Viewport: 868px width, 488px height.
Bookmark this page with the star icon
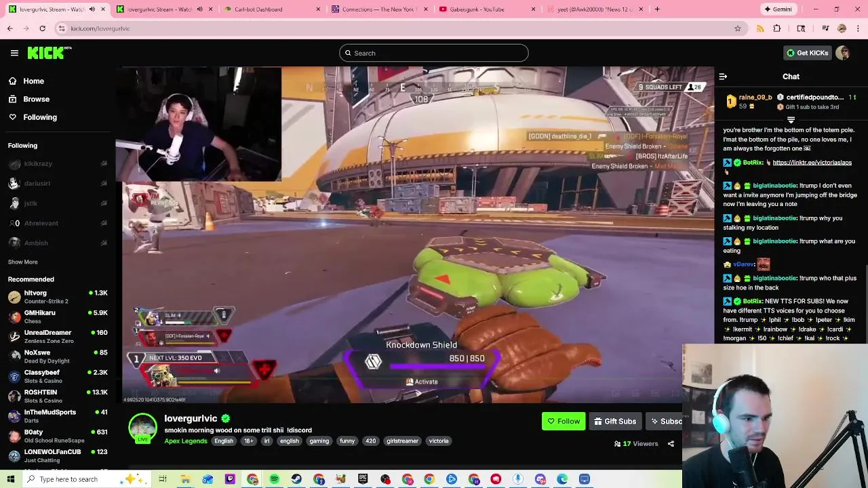coord(737,28)
